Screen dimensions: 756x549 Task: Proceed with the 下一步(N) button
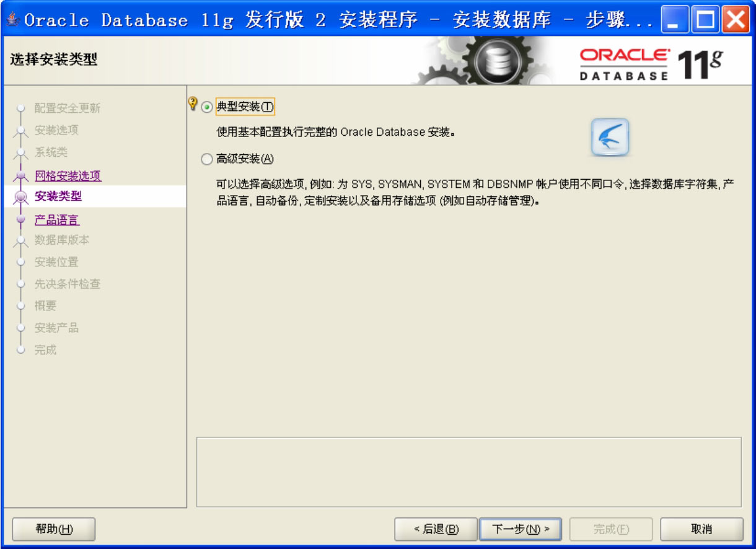click(521, 529)
